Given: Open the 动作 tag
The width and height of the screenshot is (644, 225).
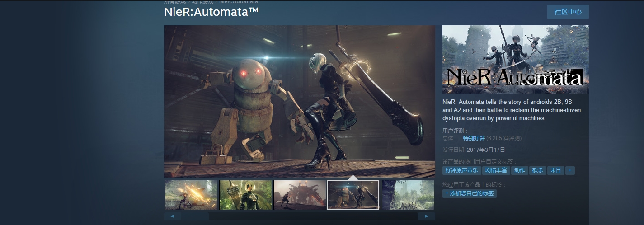Looking at the screenshot, I should point(520,170).
